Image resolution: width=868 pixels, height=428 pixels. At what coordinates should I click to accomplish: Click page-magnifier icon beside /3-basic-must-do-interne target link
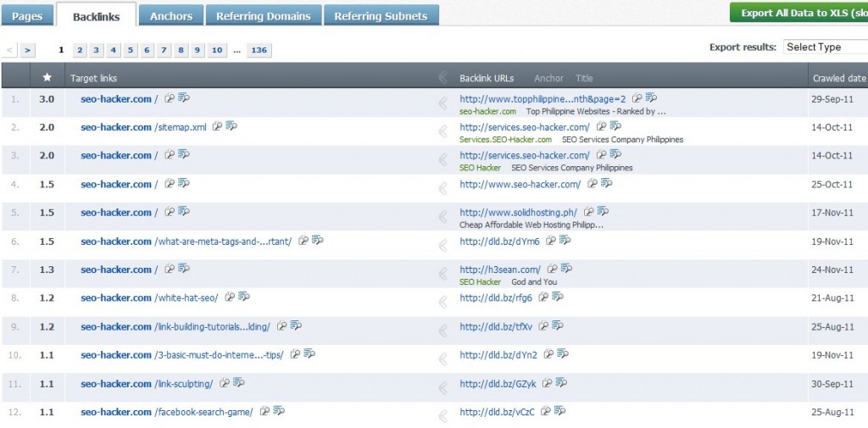(x=295, y=353)
